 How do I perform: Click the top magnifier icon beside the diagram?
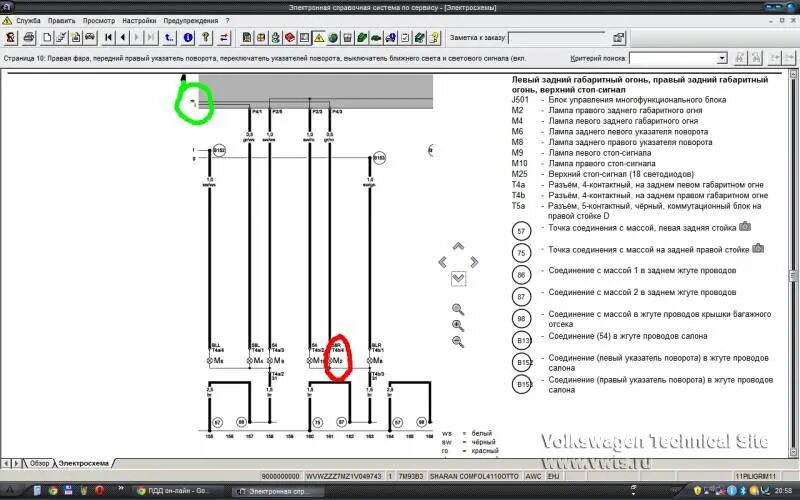(x=458, y=309)
